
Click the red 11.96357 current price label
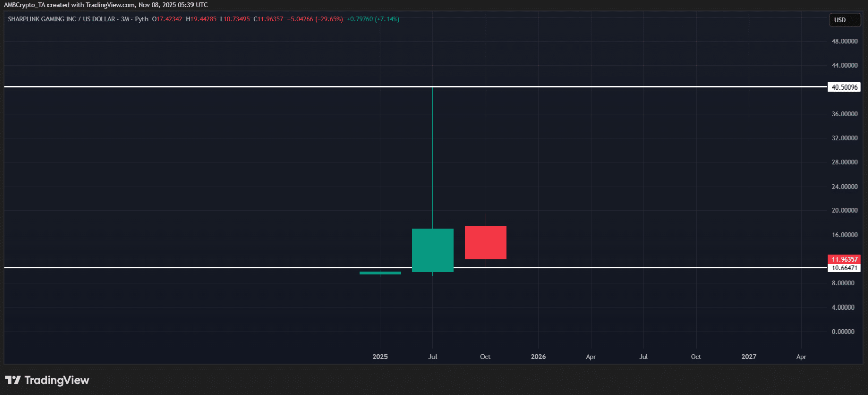coord(844,259)
